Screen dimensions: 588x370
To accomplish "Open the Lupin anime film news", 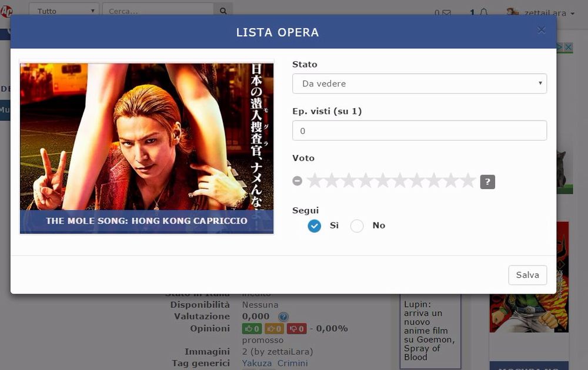I will 429,331.
